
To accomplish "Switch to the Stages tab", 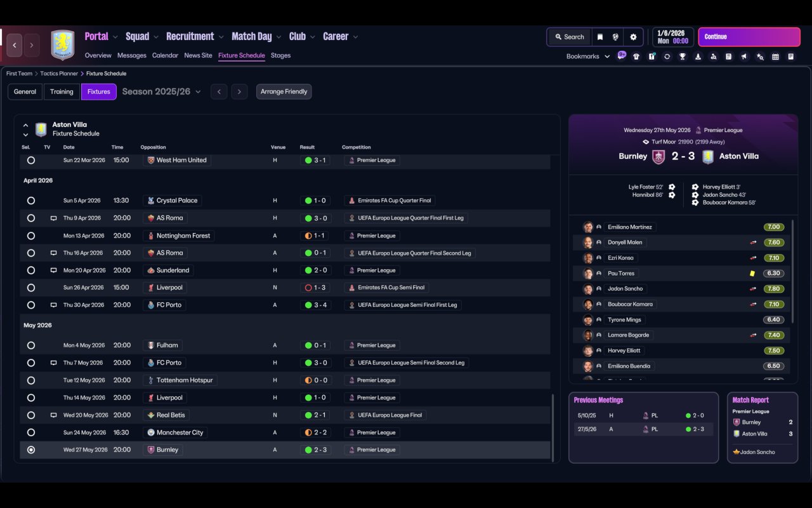I will (280, 56).
